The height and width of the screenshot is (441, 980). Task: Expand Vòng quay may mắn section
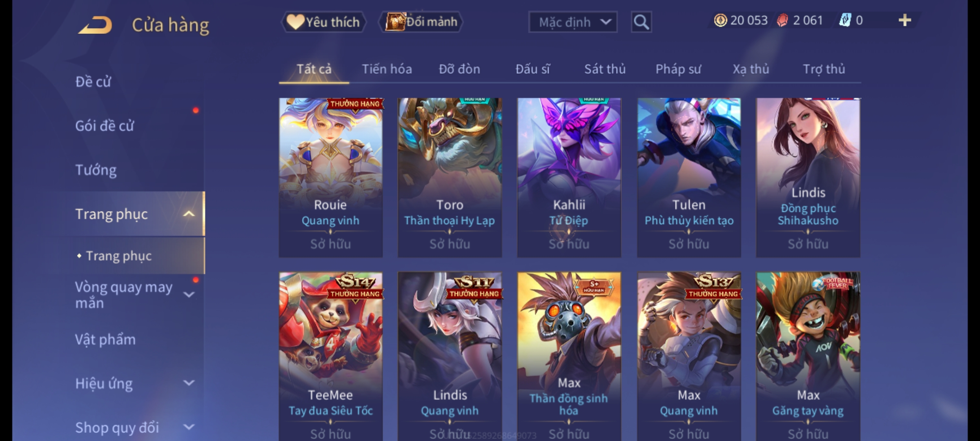(x=189, y=294)
